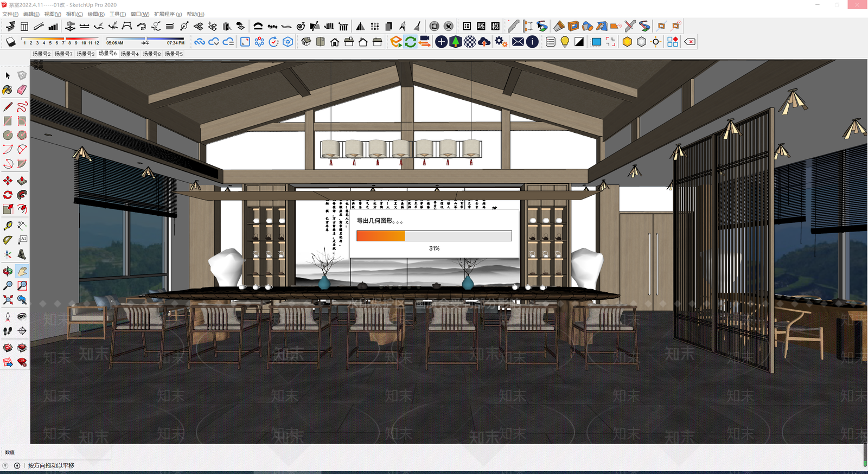Open the 文件(F) menu

point(10,14)
